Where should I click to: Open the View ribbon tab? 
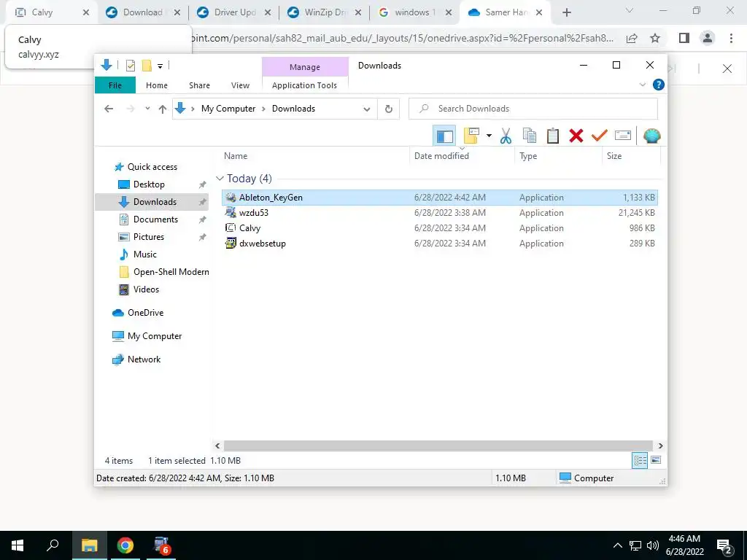(240, 85)
